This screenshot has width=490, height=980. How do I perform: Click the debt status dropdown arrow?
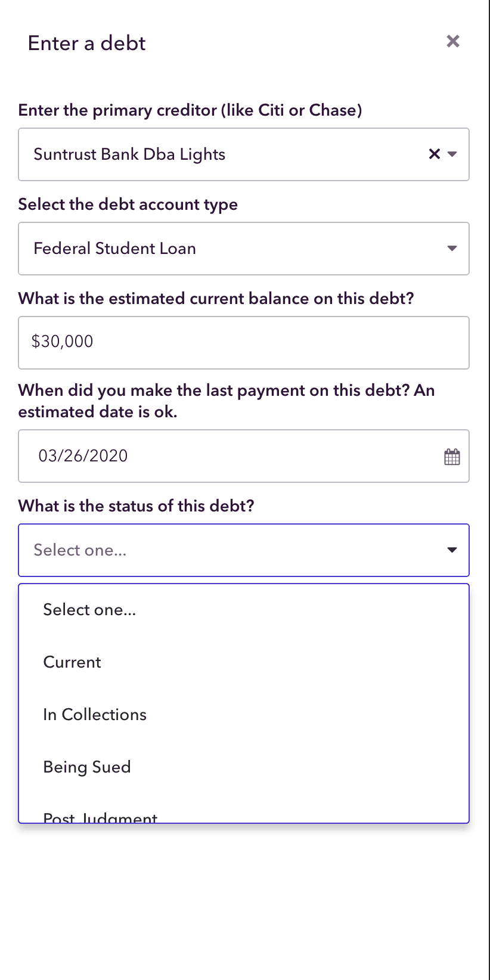452,550
